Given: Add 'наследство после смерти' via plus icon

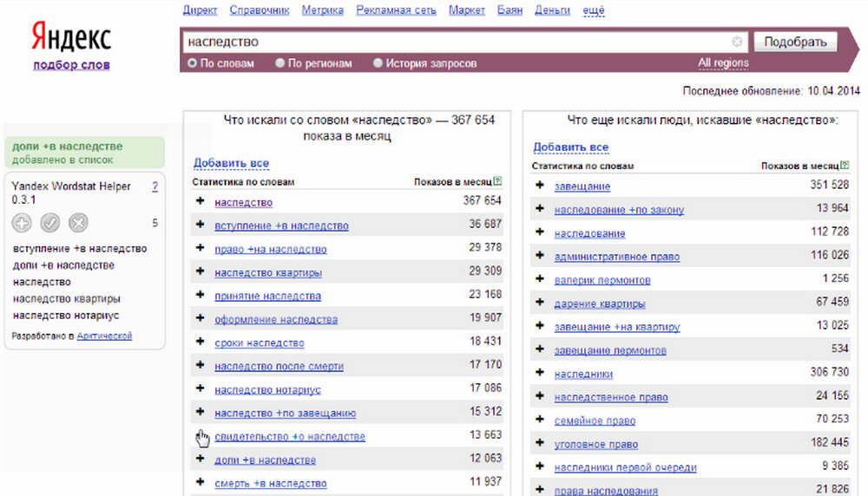Looking at the screenshot, I should [201, 365].
